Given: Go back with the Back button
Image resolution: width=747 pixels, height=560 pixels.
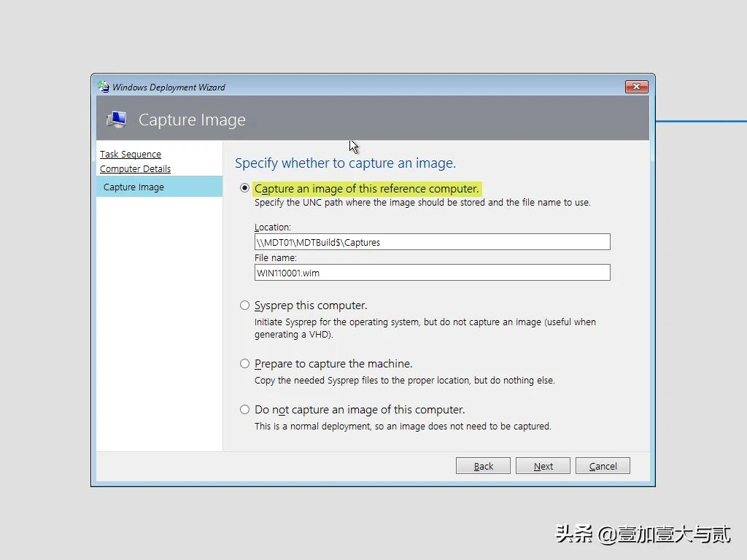Looking at the screenshot, I should (x=483, y=466).
